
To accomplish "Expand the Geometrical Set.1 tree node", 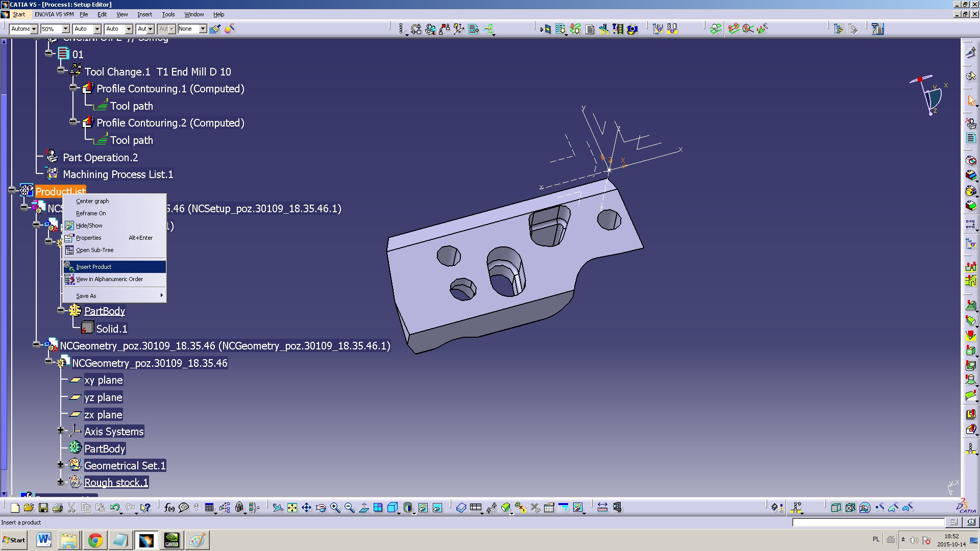I will [60, 465].
